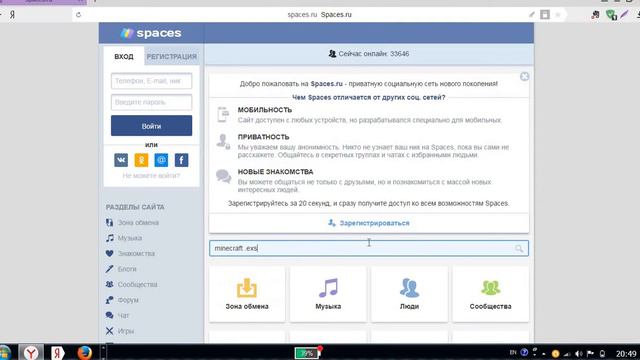640x360 pixels.
Task: Switch to the РЕГИСТРАЦИЯ tab
Action: tap(171, 56)
